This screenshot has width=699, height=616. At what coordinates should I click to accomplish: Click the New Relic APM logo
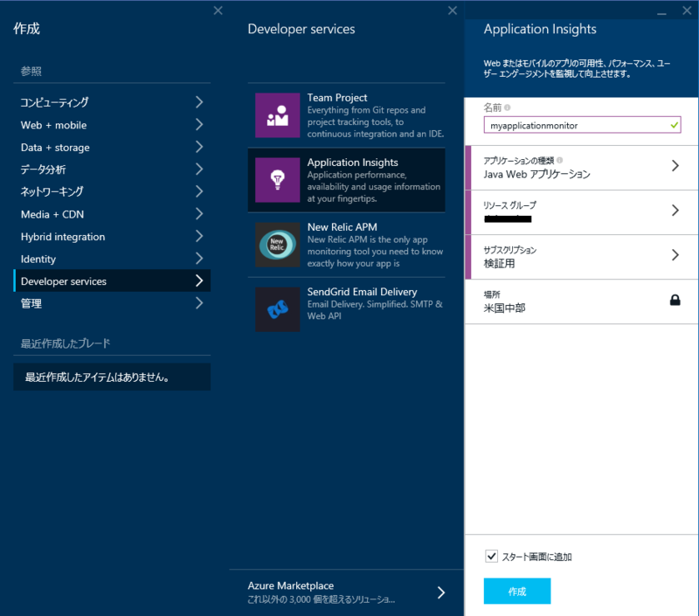point(277,245)
